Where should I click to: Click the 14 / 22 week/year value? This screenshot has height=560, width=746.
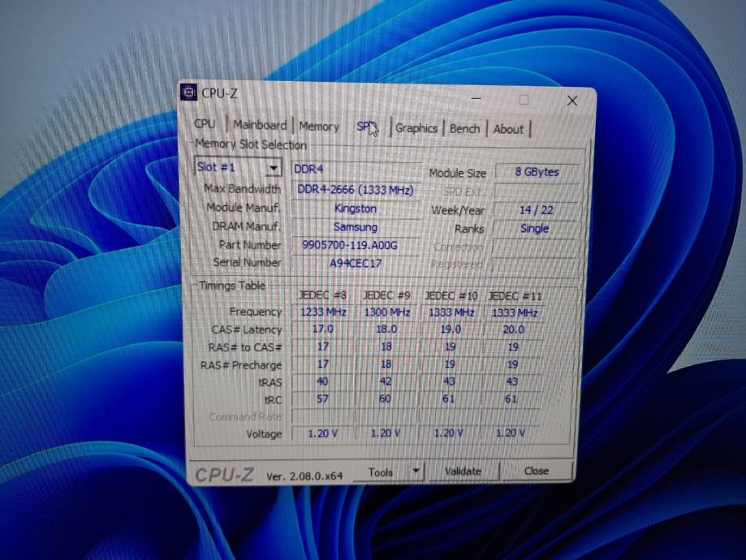(537, 210)
